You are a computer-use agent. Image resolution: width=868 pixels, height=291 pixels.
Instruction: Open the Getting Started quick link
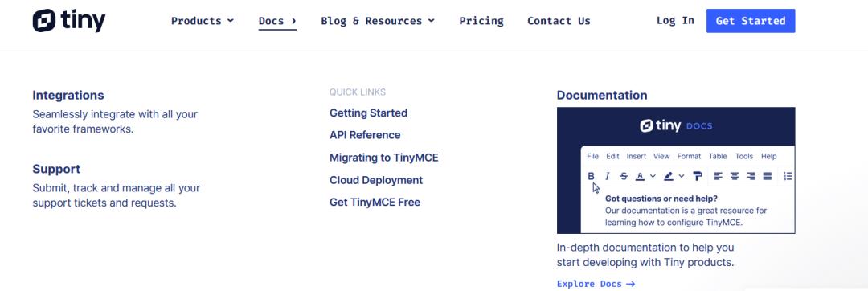click(368, 113)
